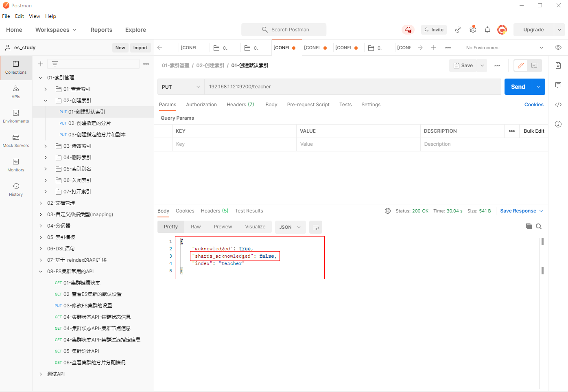Open the code snippet panel icon
This screenshot has height=392, width=568.
pos(558,105)
